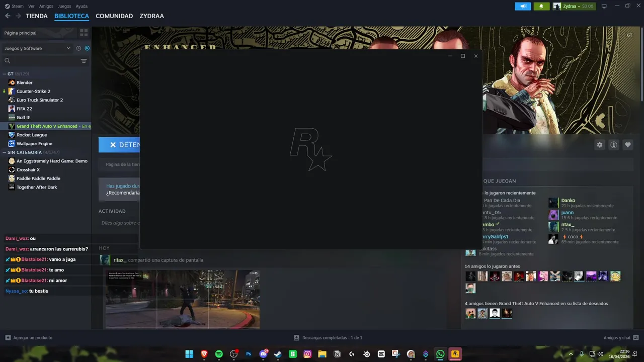Open Spotify from taskbar
This screenshot has height=362, width=644.
pyautogui.click(x=219, y=354)
